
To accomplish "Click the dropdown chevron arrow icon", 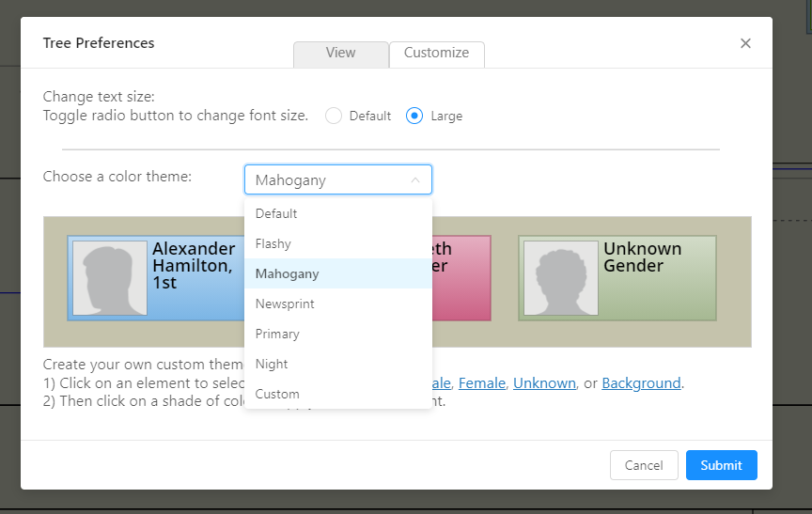I will coord(415,179).
